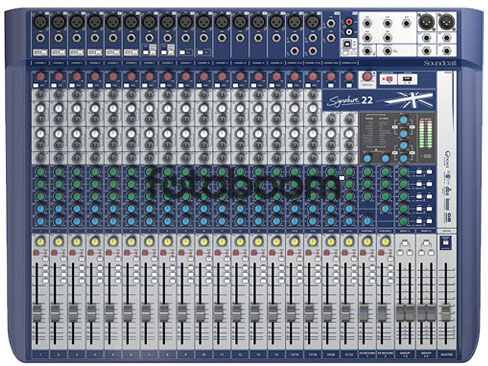Click channel 7 lowest blue FX knob
The height and width of the screenshot is (366, 488).
coord(149,221)
